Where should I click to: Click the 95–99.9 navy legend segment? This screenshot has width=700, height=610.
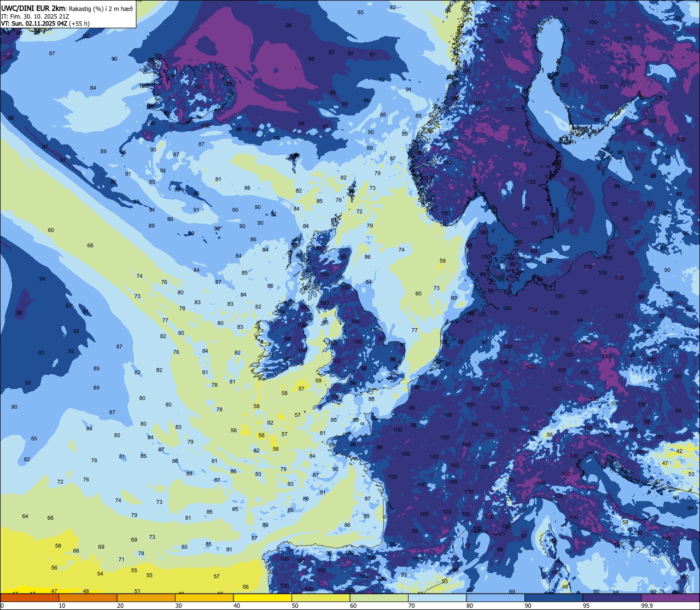click(x=612, y=597)
